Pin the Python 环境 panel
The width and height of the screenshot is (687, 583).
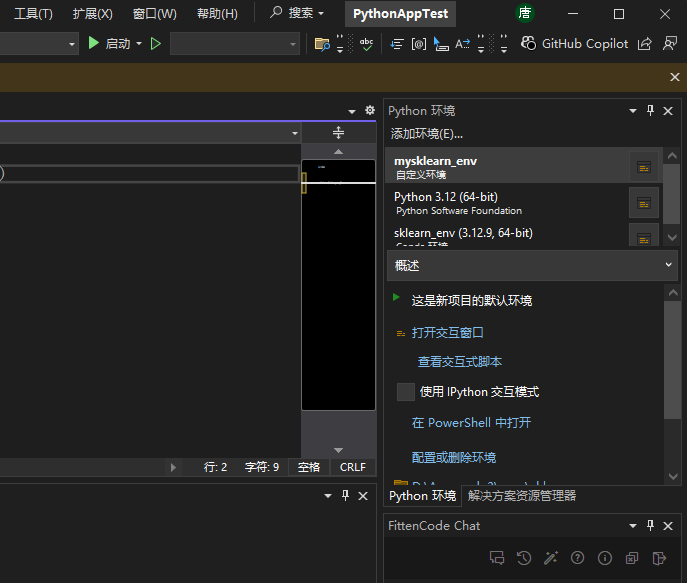tap(650, 110)
